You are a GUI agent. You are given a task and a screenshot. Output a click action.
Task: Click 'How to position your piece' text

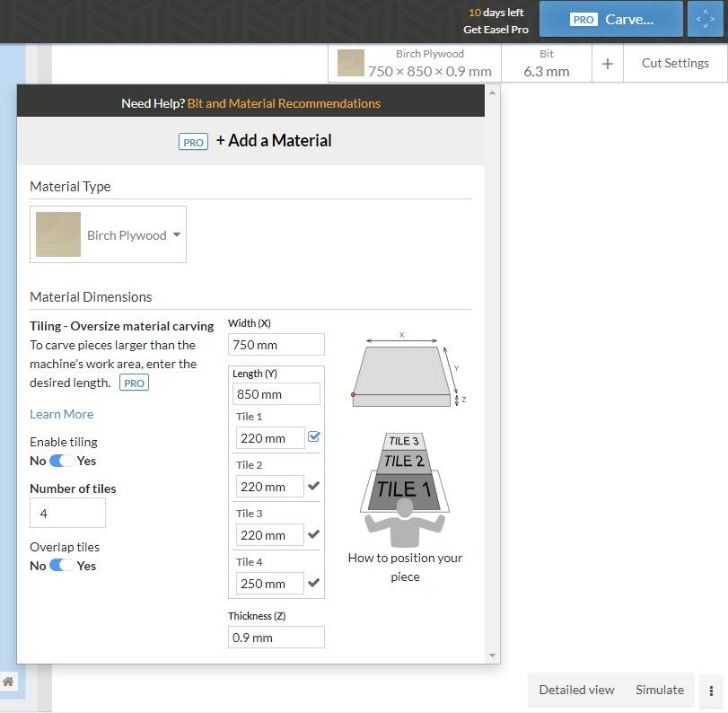[405, 567]
